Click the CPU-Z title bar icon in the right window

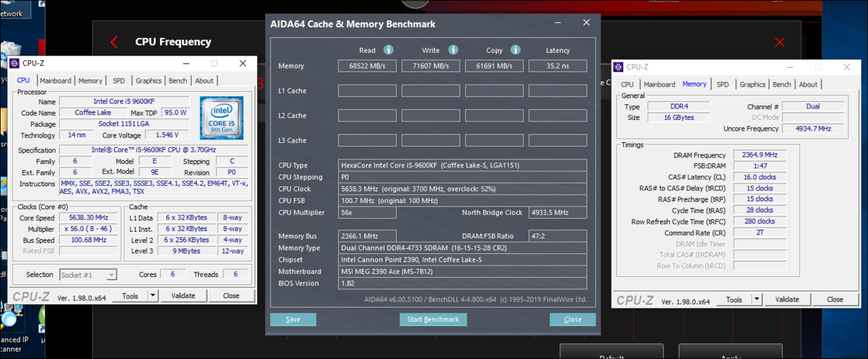619,67
